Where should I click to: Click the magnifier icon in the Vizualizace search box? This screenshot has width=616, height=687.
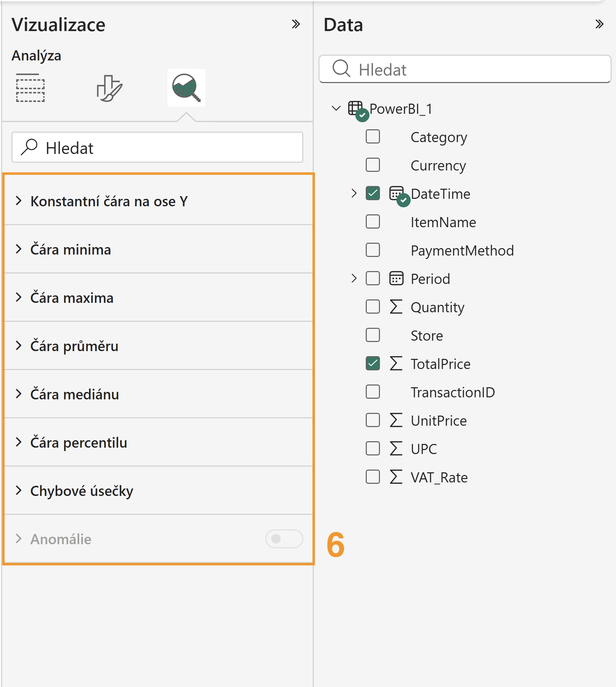[x=29, y=147]
